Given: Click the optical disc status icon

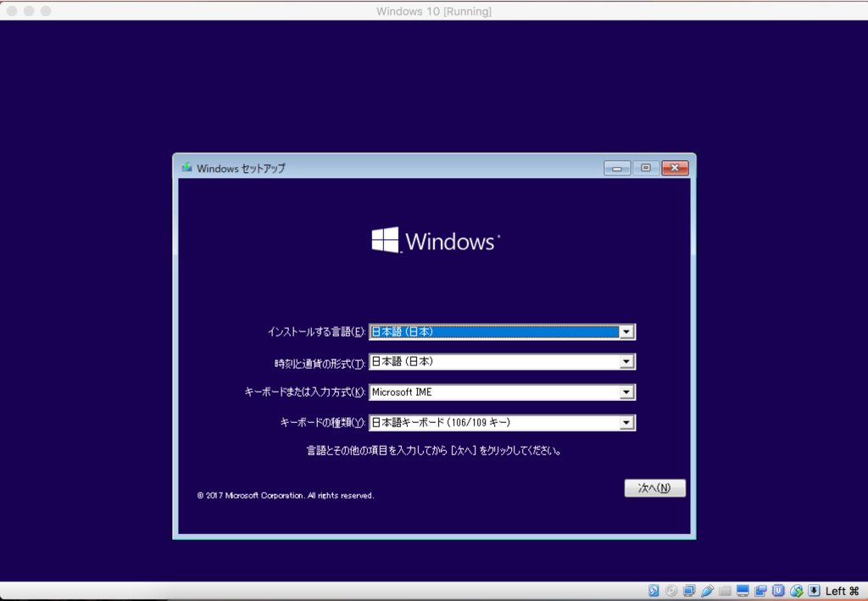Looking at the screenshot, I should click(x=672, y=590).
